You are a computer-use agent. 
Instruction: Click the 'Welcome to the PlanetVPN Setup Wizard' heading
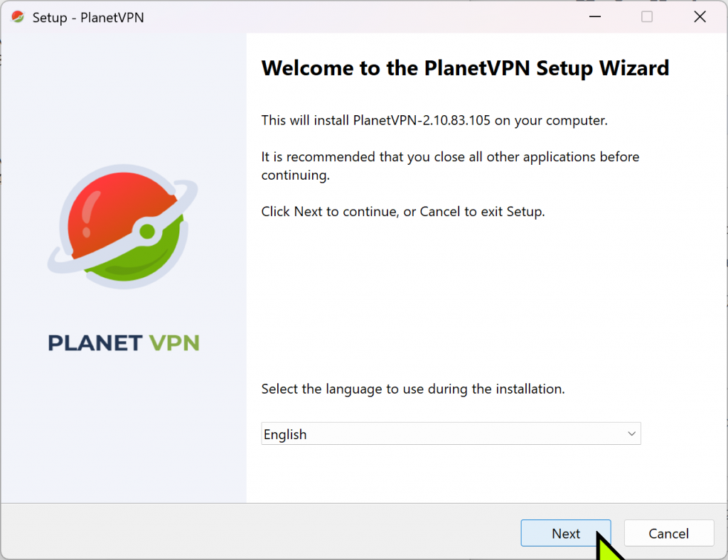click(465, 68)
